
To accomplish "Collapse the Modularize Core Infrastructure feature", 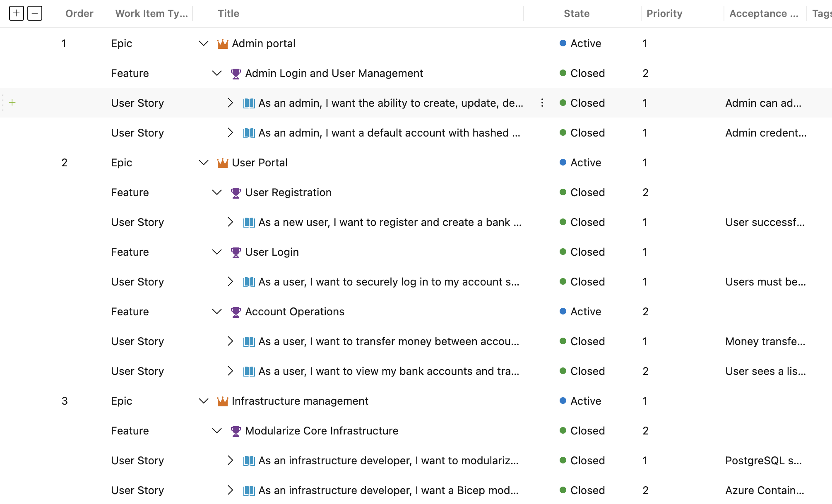I will click(216, 431).
